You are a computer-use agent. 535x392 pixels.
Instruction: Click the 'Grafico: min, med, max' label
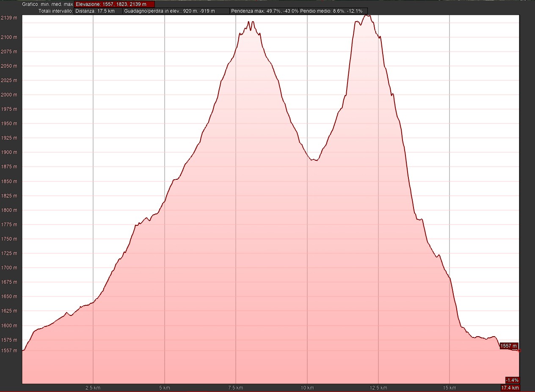tap(47, 4)
